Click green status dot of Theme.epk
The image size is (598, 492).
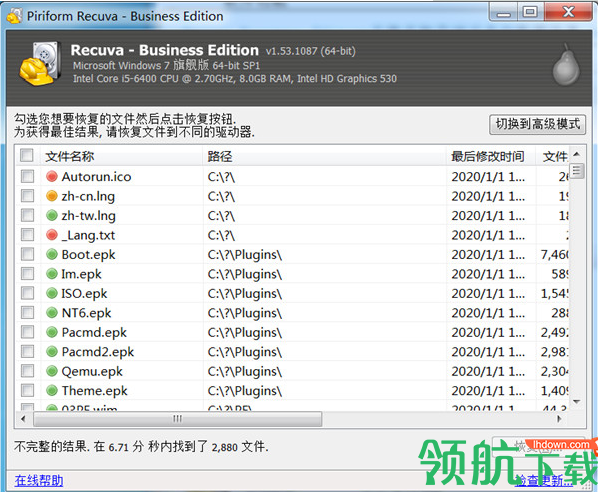click(52, 390)
